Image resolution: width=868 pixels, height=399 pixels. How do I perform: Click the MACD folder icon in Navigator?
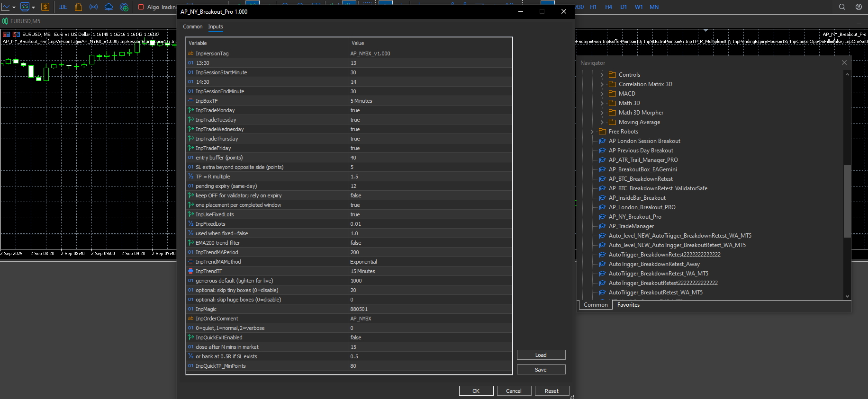612,94
